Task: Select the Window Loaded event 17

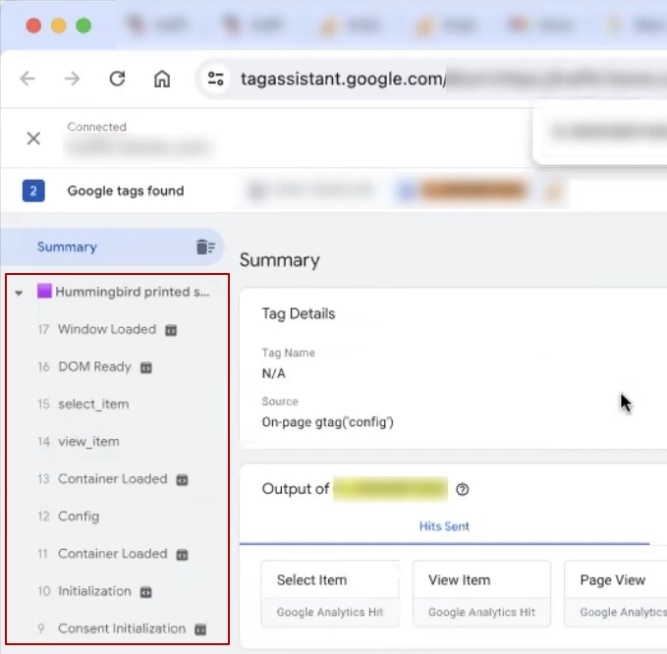Action: coord(106,329)
